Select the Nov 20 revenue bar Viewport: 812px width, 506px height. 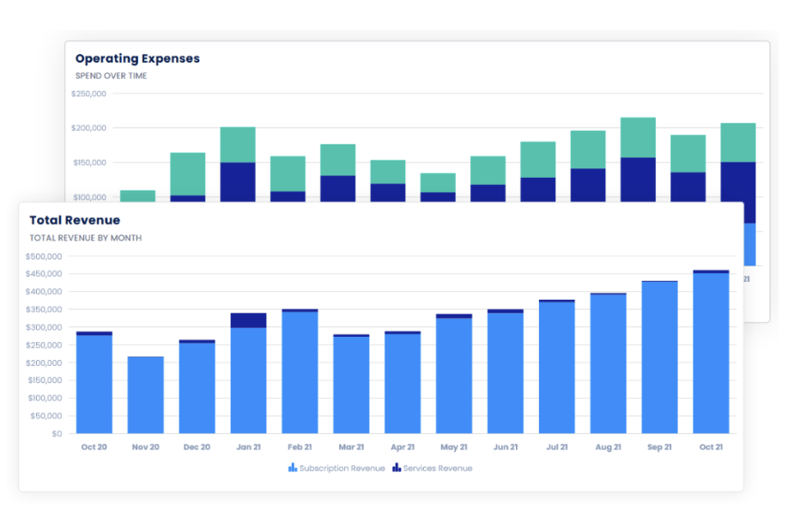[x=146, y=395]
